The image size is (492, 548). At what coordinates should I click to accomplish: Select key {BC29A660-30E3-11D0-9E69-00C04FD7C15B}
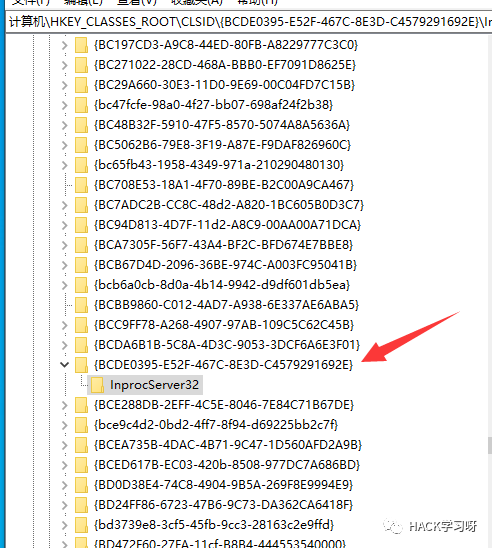(x=224, y=85)
